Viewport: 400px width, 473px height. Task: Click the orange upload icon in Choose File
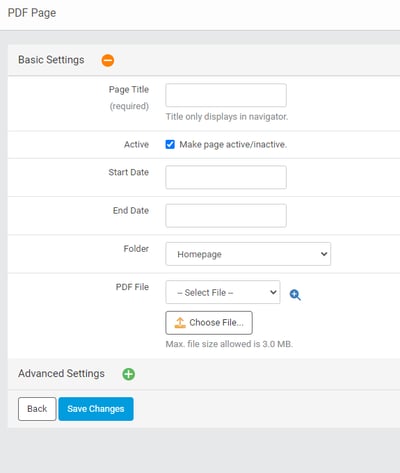point(180,323)
